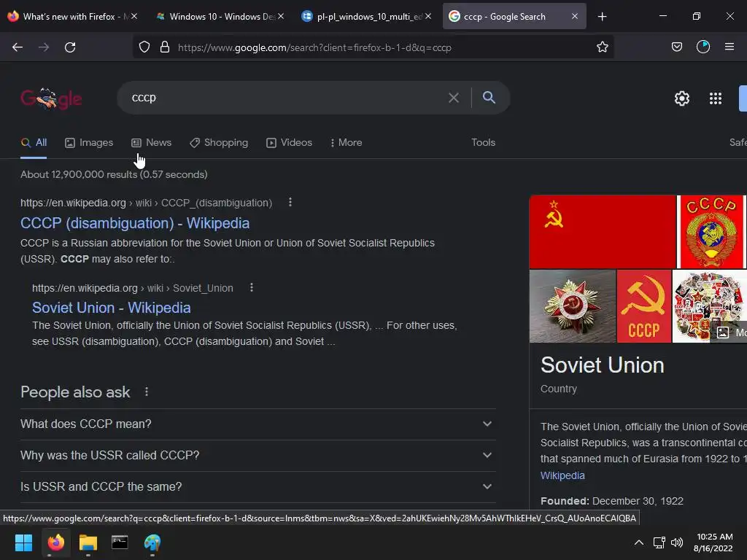Open a new tab with the plus button
The image size is (747, 560).
[x=602, y=17]
